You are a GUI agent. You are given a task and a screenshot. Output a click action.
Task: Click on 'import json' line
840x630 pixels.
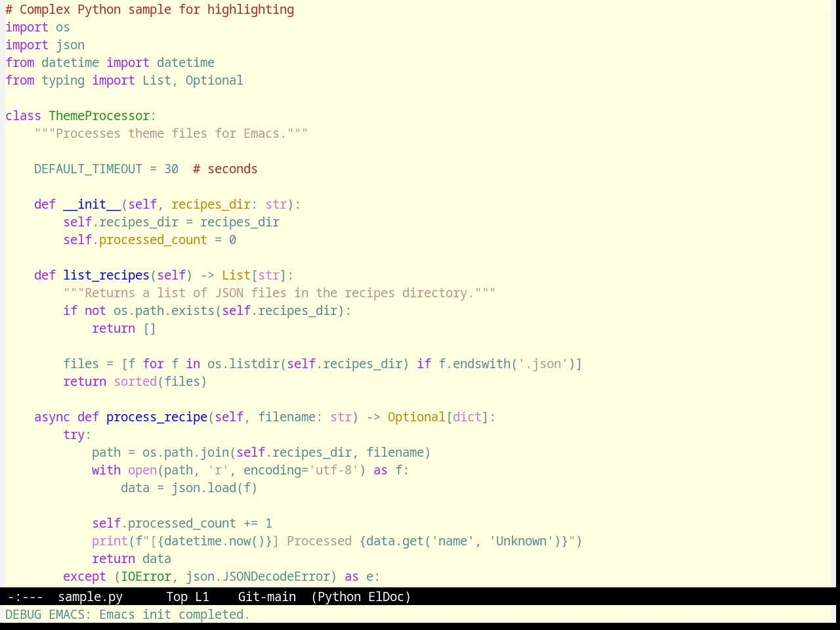tap(45, 45)
